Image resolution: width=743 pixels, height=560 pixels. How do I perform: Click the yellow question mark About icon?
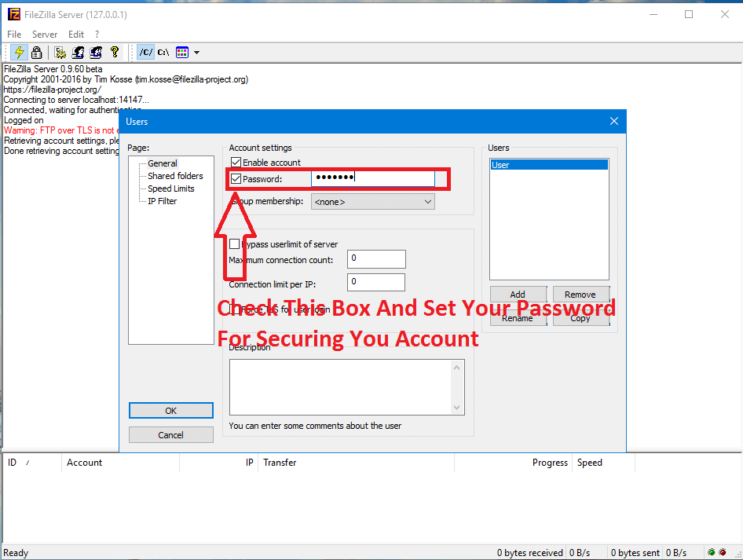tap(115, 52)
